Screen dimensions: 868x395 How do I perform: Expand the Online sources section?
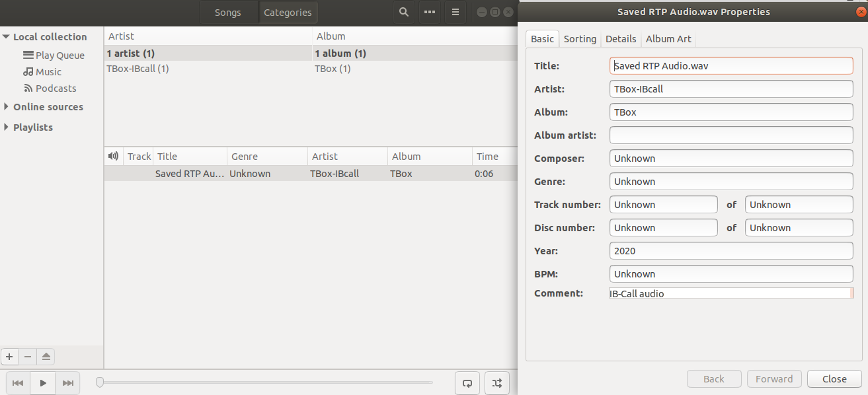(7, 107)
